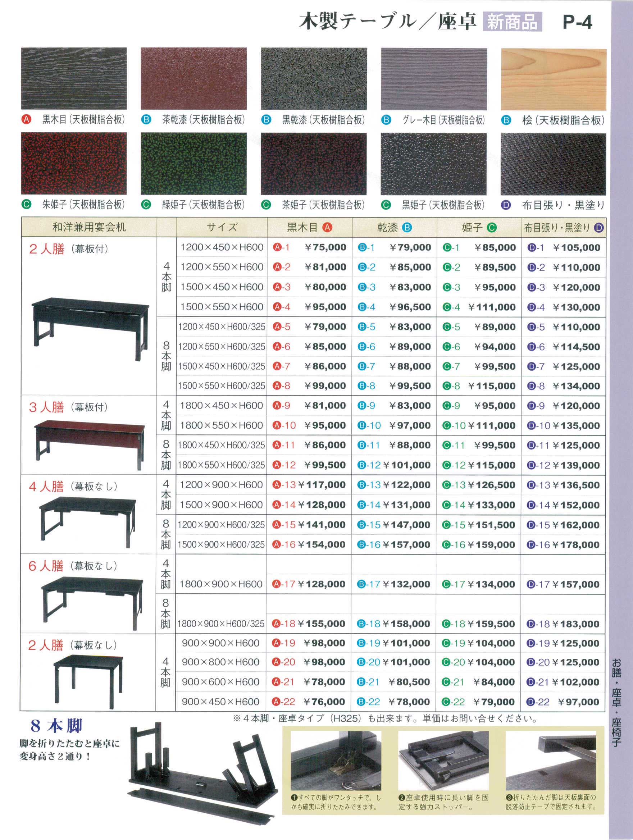Click the red A badge beside 黒木目 column header
633x840 pixels.
tap(327, 228)
